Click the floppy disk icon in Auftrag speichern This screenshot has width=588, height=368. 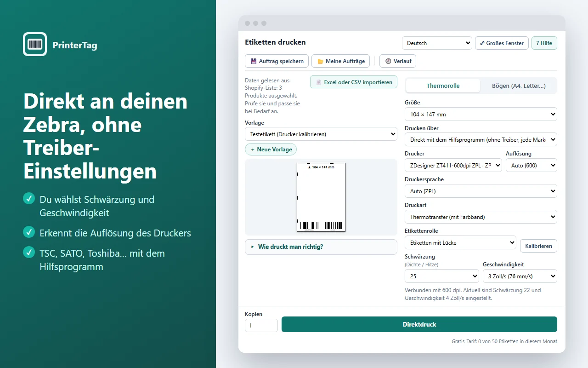pos(254,61)
